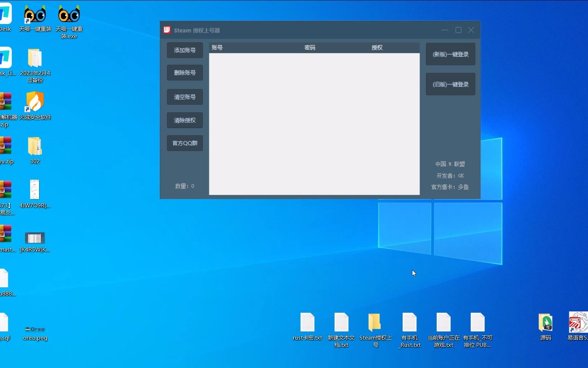Click the 添加账号 button
Screen dimensions: 588x368
tap(185, 50)
